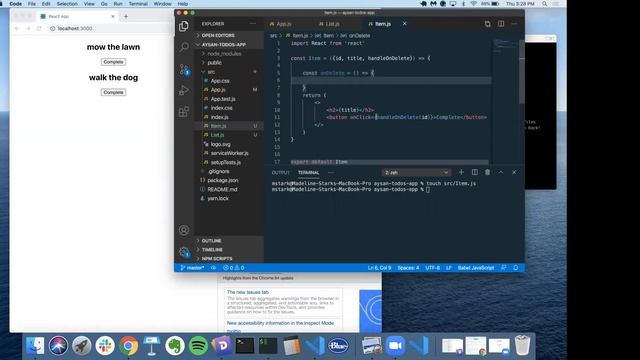
Task: Click the master branch indicator in the status bar
Action: (192, 268)
